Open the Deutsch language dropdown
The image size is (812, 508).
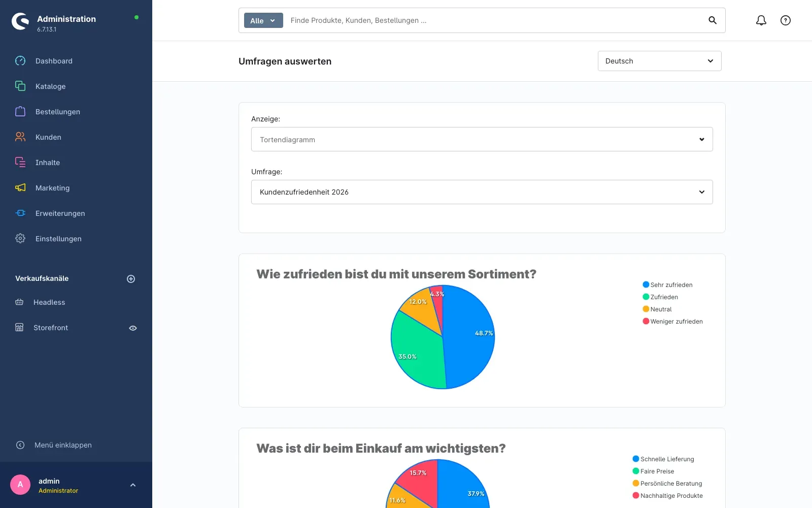tap(660, 61)
